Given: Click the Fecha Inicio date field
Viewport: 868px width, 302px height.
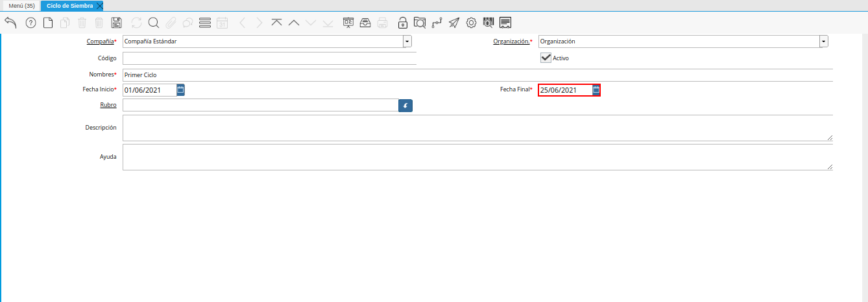Looking at the screenshot, I should pos(149,90).
